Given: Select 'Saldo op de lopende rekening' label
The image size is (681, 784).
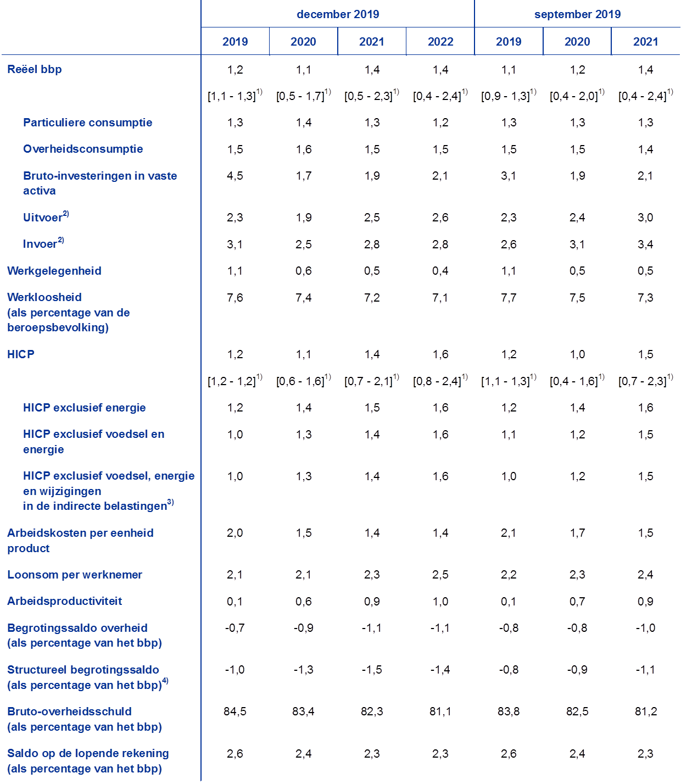Looking at the screenshot, I should click(x=88, y=753).
